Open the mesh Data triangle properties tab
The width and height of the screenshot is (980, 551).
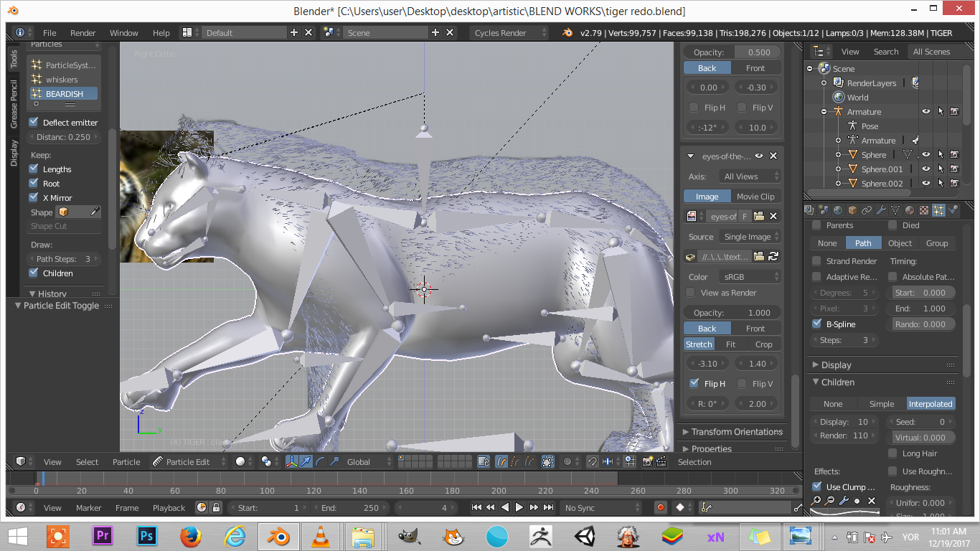pos(895,210)
